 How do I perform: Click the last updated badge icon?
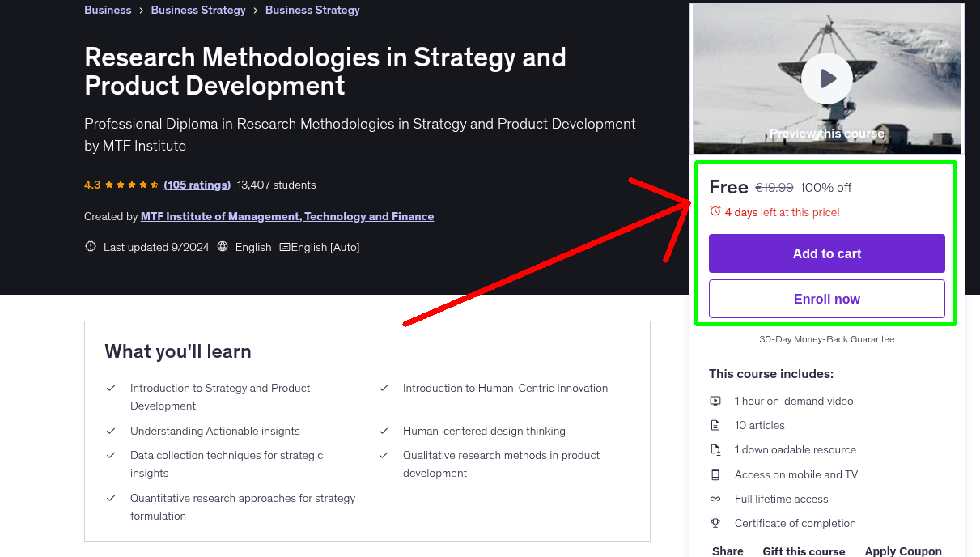coord(91,247)
